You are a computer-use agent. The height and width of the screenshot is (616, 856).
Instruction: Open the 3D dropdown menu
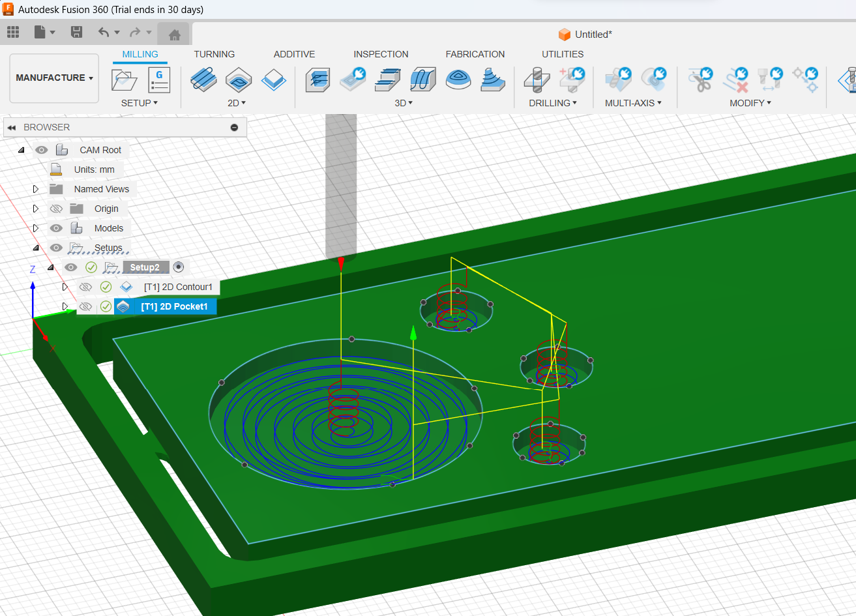[404, 103]
